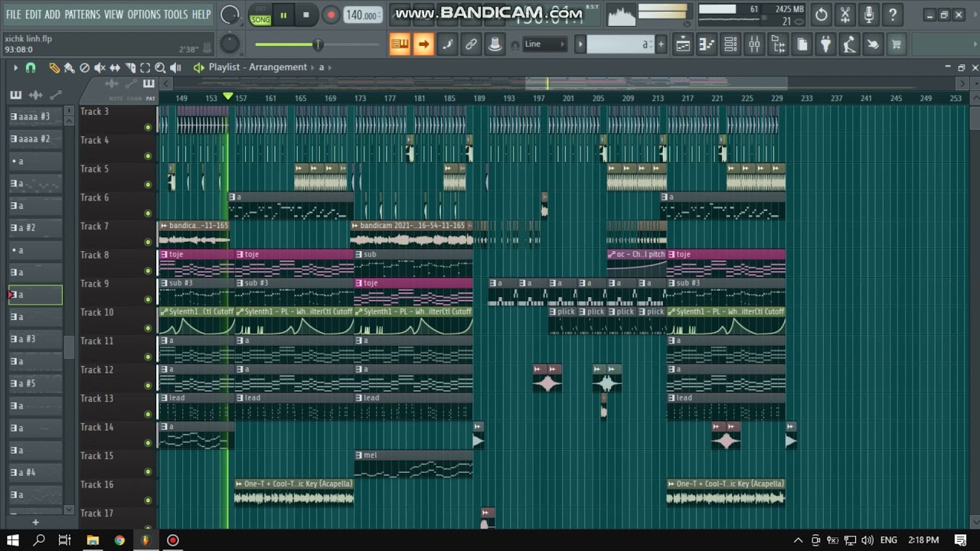Open the tempo tapper icon
Viewport: 980px width, 551px height.
pos(849,44)
